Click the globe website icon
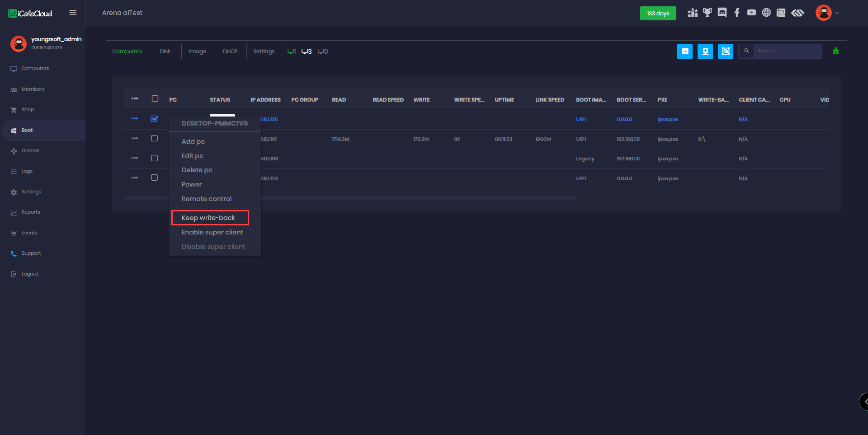This screenshot has height=435, width=868. tap(766, 13)
